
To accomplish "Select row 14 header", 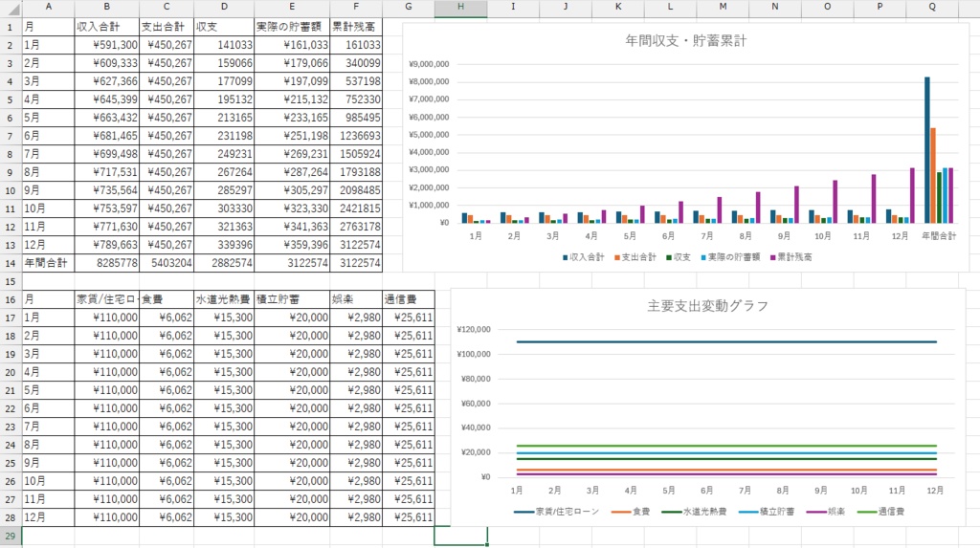I will pos(11,263).
